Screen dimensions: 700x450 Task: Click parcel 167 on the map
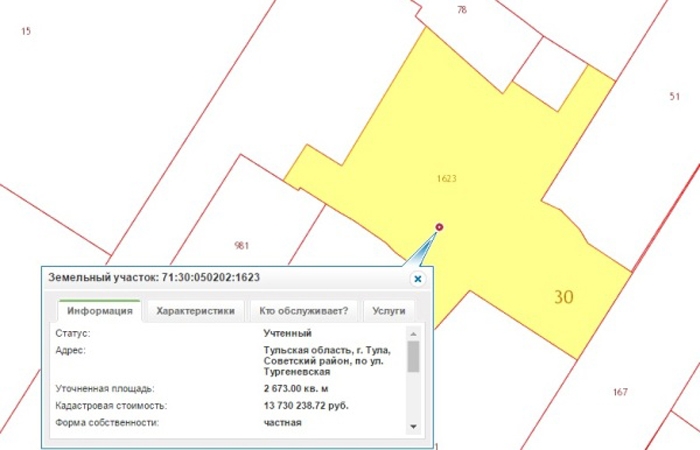(x=620, y=392)
